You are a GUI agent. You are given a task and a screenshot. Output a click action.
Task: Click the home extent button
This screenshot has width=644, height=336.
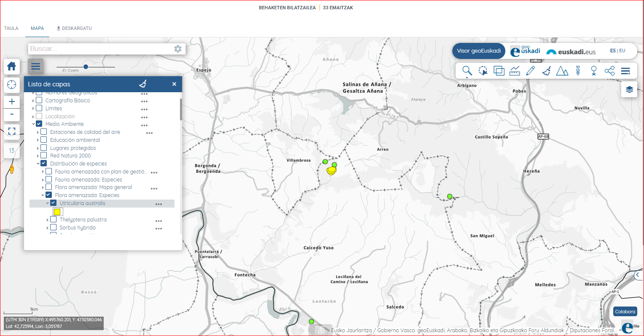click(x=12, y=66)
